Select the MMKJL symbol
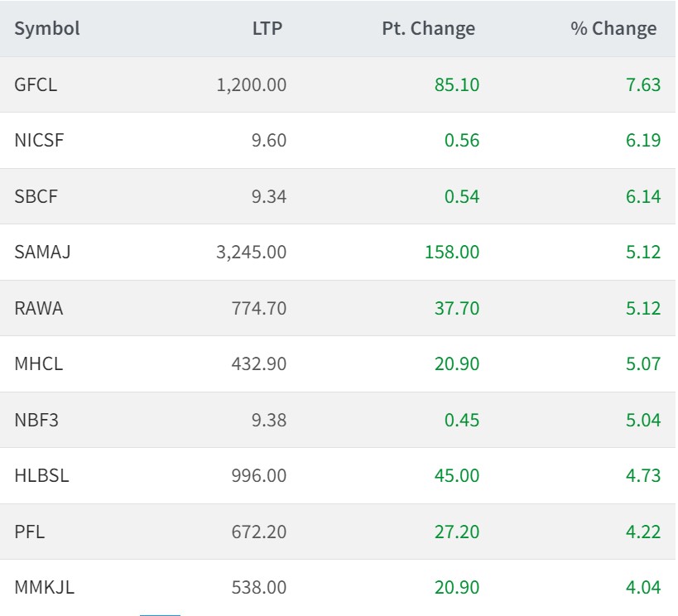The image size is (678, 616). 44,588
